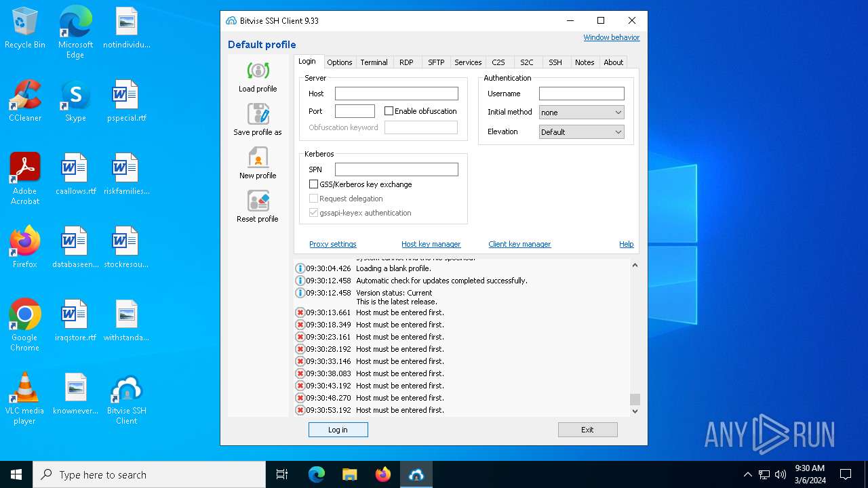The image size is (868, 488).
Task: Open the Load profile icon
Action: click(x=258, y=70)
